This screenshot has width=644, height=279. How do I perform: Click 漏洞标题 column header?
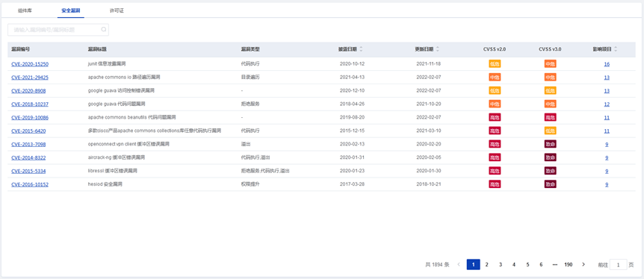click(x=97, y=49)
